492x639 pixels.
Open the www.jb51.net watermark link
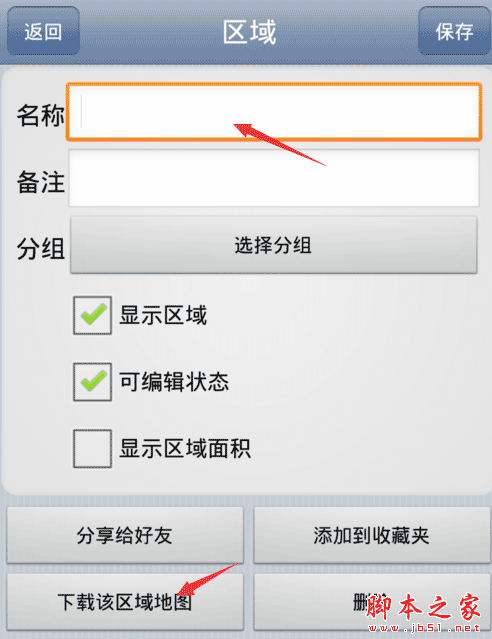tap(424, 628)
